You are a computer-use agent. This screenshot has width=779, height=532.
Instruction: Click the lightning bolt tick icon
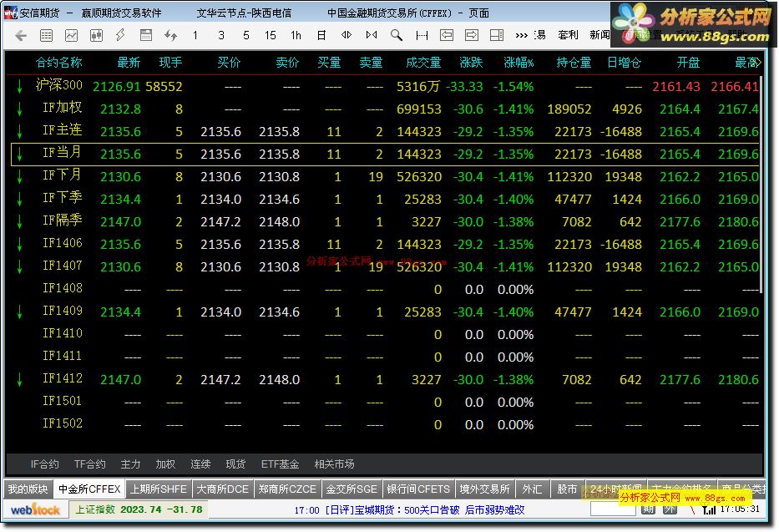tap(121, 35)
